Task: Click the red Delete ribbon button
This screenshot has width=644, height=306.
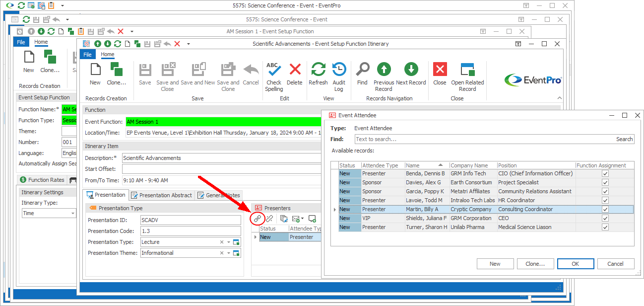Action: (x=295, y=74)
